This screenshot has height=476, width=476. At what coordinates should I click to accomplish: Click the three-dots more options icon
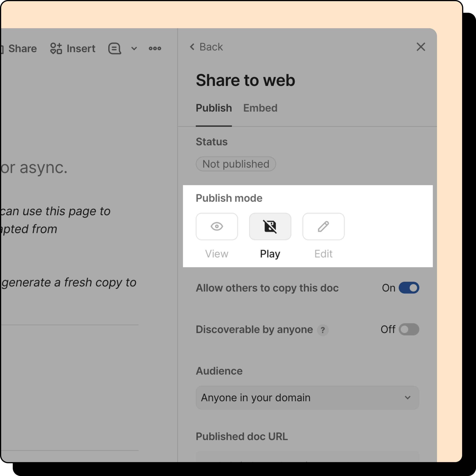[155, 48]
